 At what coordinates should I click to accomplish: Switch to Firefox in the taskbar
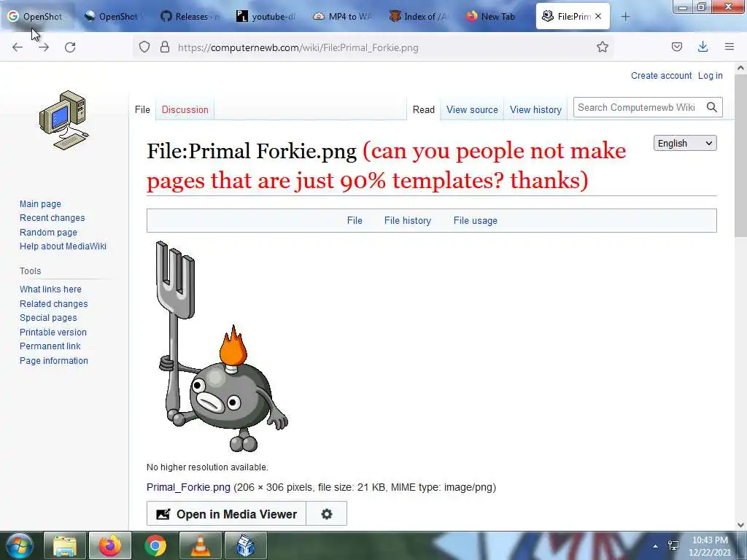tap(110, 545)
